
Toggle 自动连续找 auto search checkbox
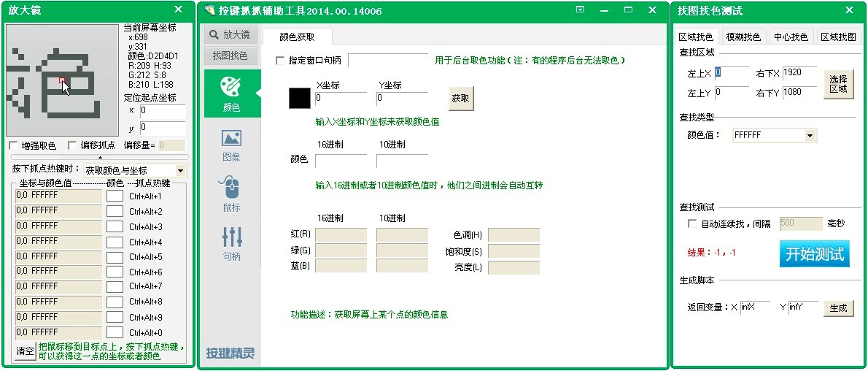coord(692,223)
